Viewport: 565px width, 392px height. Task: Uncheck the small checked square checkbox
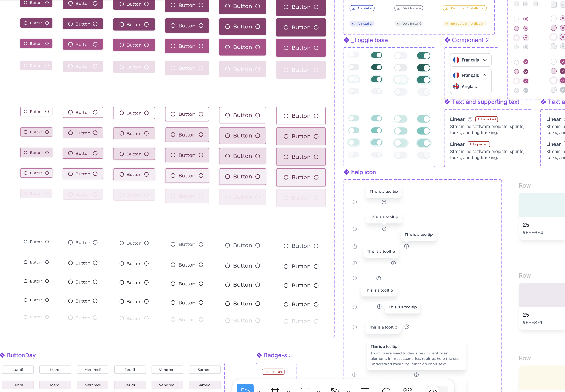tap(526, 4)
